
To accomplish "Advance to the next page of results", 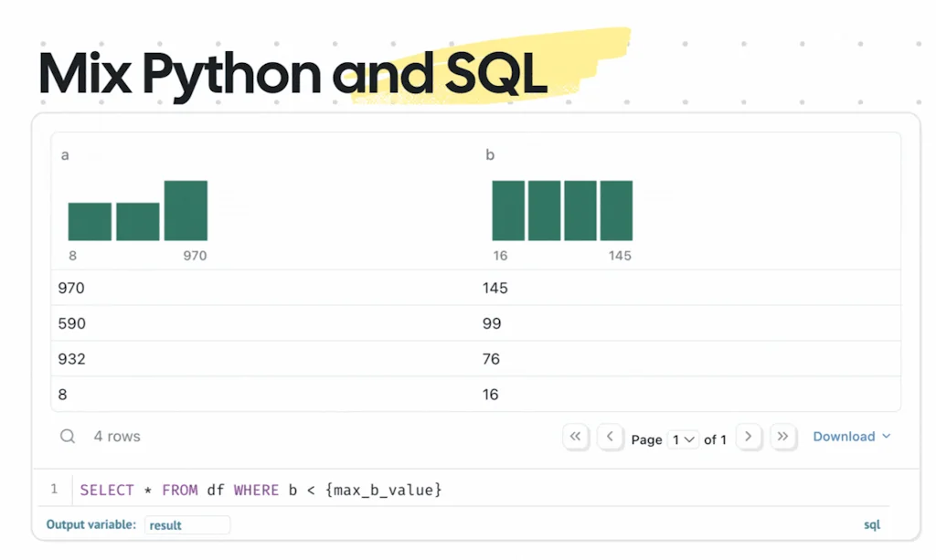I will (x=749, y=437).
